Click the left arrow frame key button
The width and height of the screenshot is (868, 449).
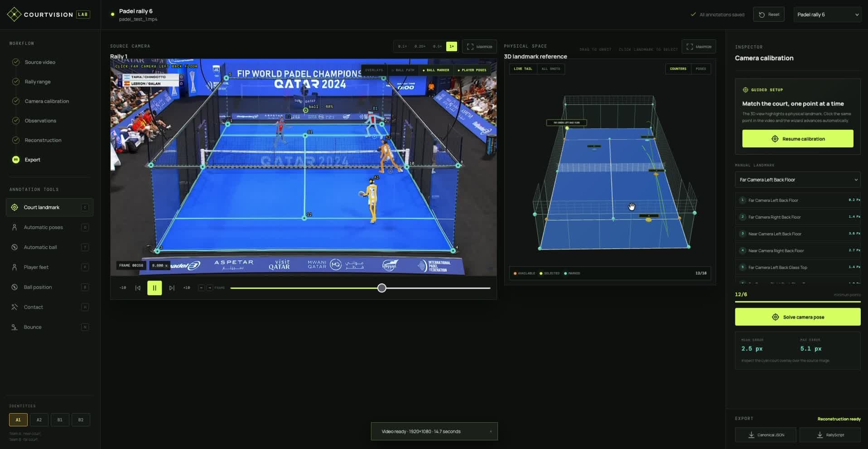tap(202, 288)
